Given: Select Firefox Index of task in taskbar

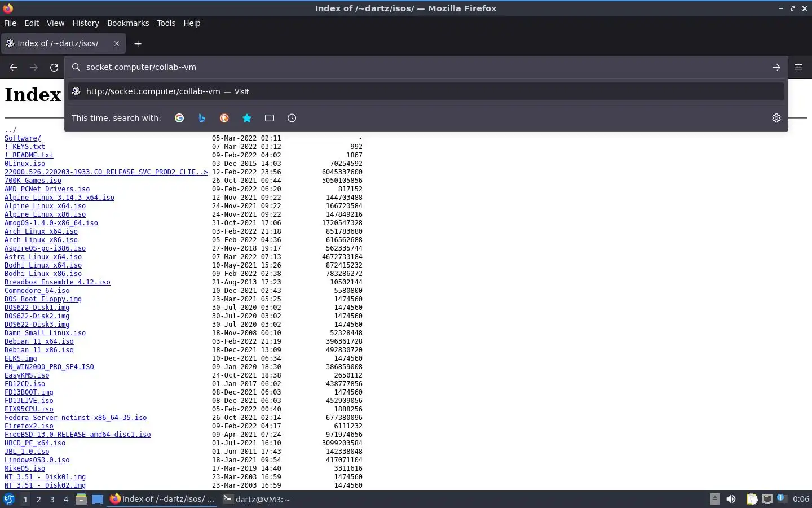Looking at the screenshot, I should [162, 499].
